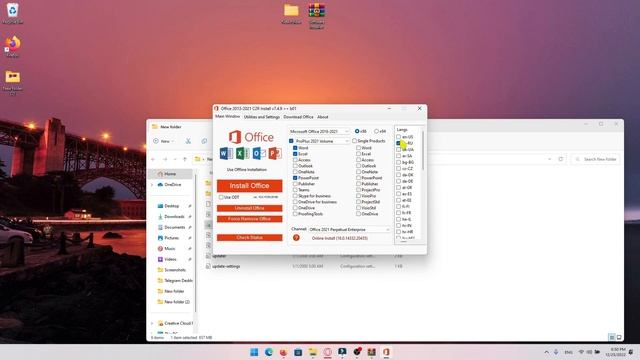Screen dimensions: 640x360
Task: Open the address bar history dropdown
Action: [x=550, y=159]
